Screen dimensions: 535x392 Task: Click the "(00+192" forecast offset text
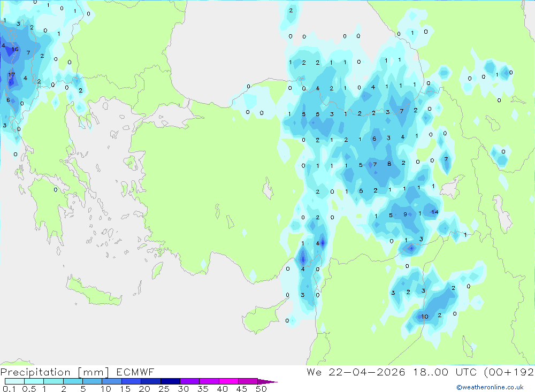509,372
